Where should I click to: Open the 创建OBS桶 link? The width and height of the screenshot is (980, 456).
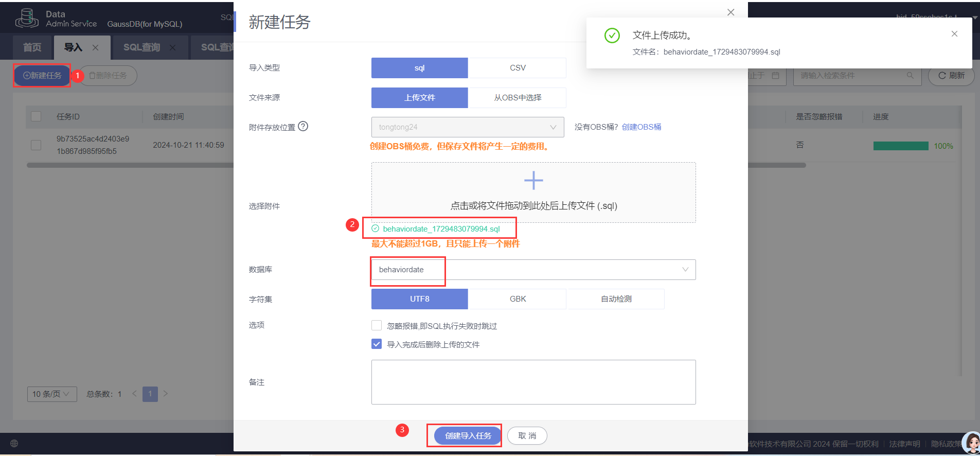pyautogui.click(x=642, y=127)
